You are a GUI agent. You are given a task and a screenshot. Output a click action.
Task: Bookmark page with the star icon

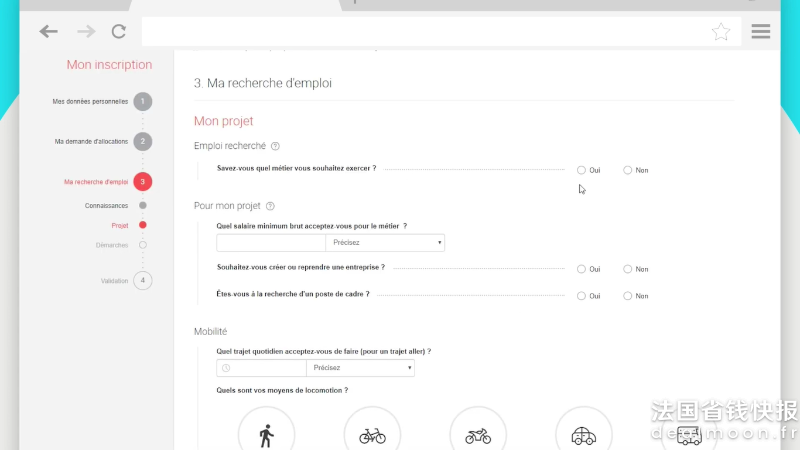click(721, 32)
